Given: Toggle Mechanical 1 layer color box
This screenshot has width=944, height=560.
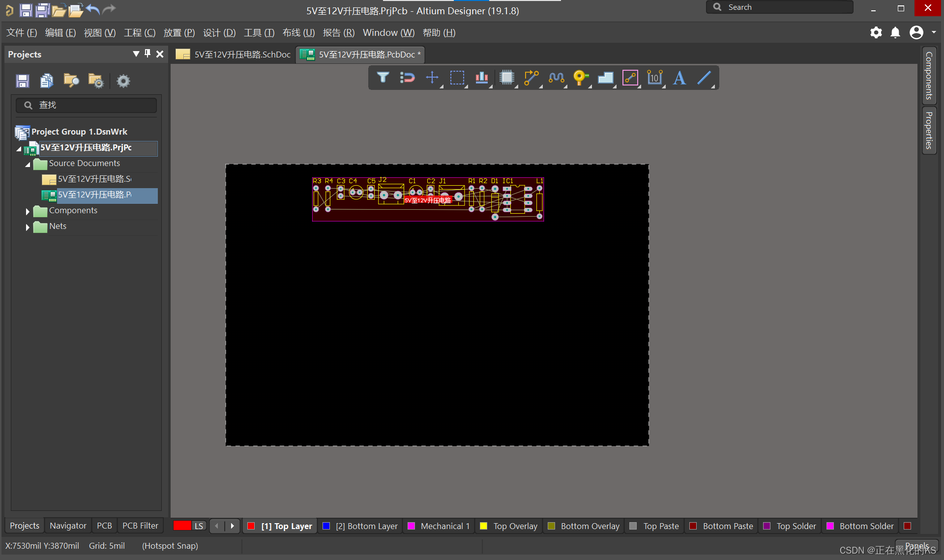Looking at the screenshot, I should [x=412, y=526].
